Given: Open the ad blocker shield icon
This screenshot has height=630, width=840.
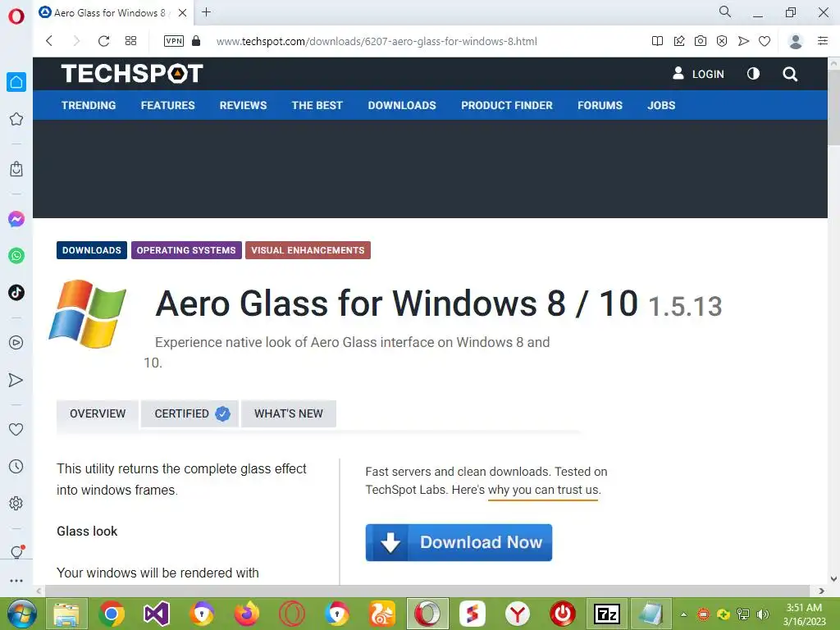Looking at the screenshot, I should coord(722,41).
